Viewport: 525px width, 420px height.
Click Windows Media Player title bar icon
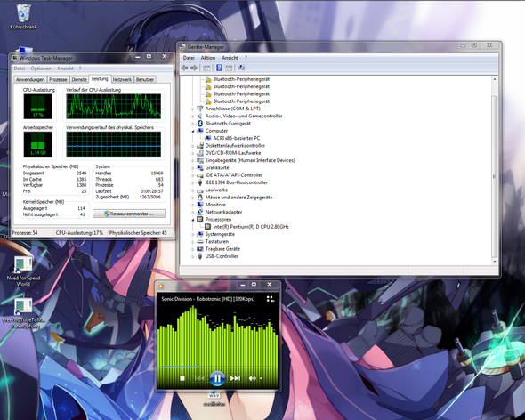click(161, 286)
